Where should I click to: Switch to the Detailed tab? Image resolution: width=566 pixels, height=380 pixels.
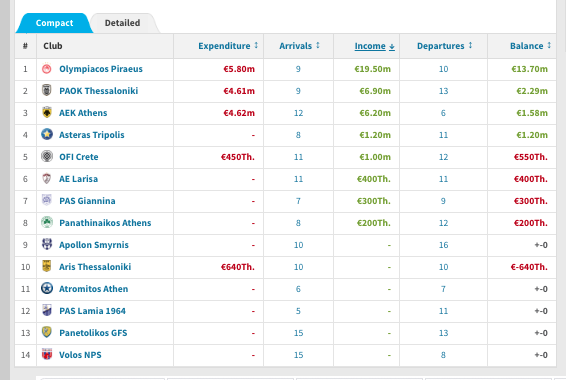point(122,23)
